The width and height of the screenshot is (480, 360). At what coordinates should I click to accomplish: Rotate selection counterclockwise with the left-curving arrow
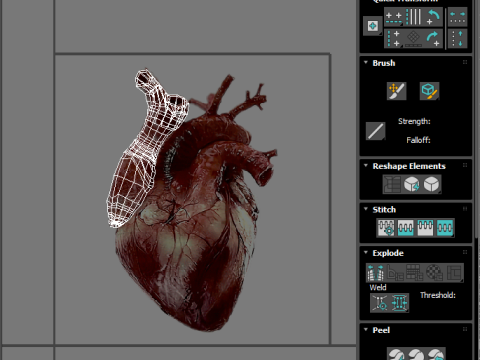(x=433, y=17)
